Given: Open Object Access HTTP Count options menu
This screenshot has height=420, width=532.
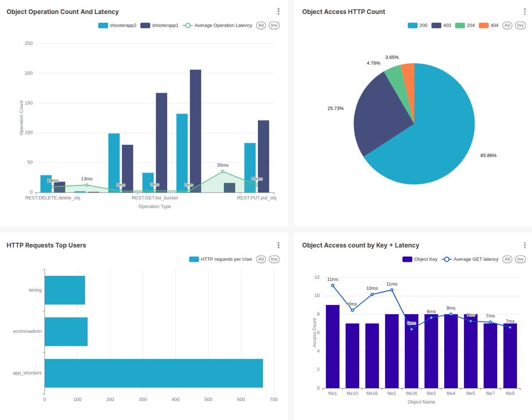Looking at the screenshot, I should coord(524,11).
